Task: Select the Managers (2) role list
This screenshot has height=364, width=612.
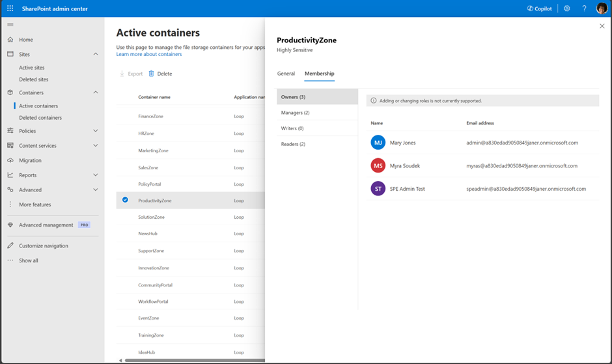Action: point(296,113)
